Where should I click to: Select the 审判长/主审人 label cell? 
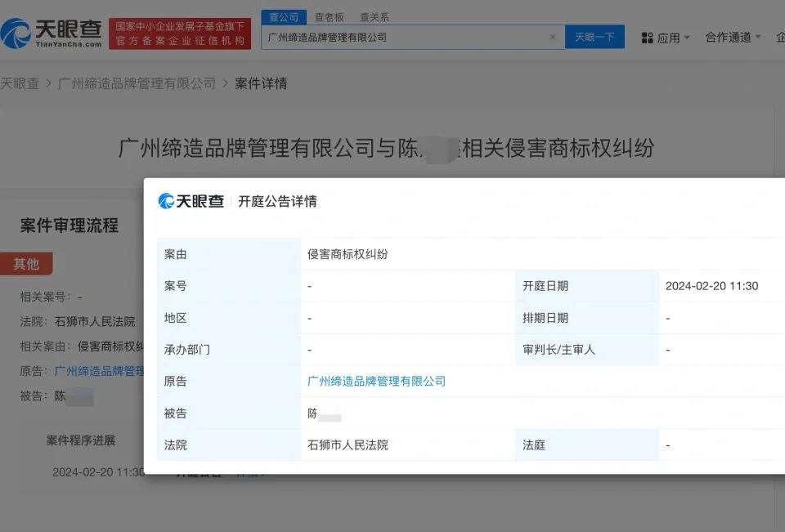[x=587, y=349]
